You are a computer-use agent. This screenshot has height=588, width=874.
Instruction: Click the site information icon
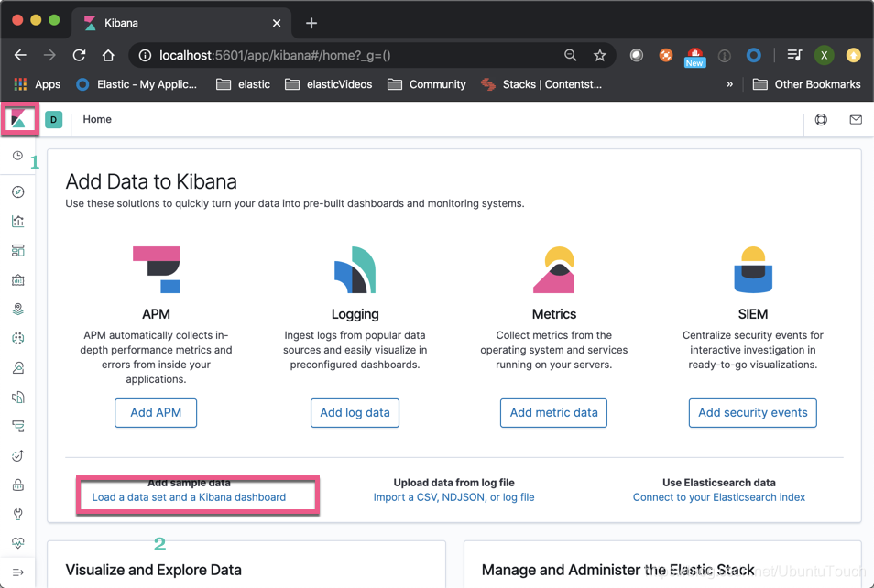pyautogui.click(x=145, y=55)
